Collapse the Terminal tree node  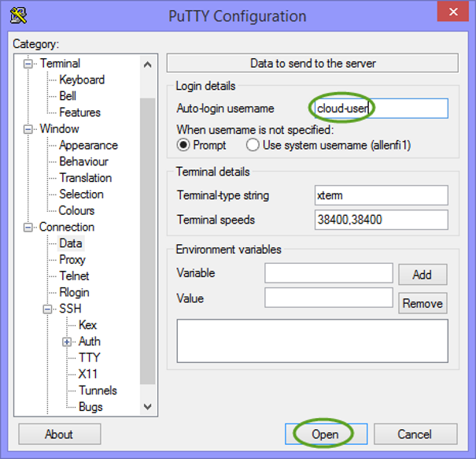28,64
